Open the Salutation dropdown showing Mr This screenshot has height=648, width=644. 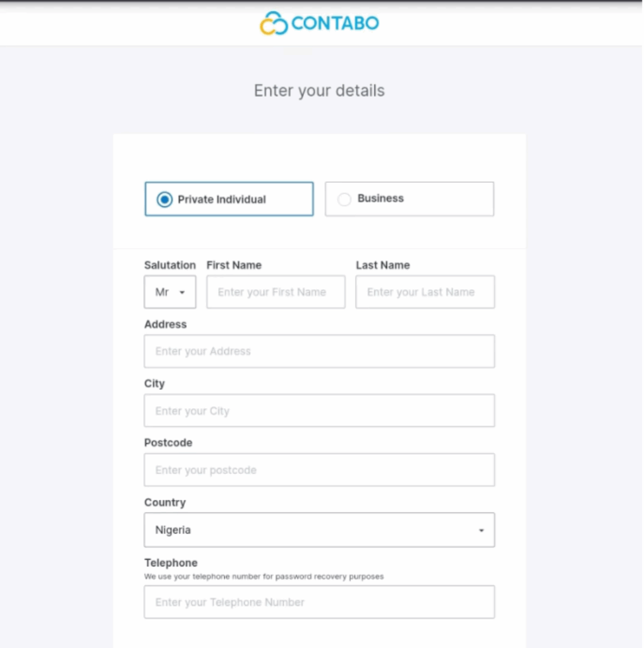170,292
